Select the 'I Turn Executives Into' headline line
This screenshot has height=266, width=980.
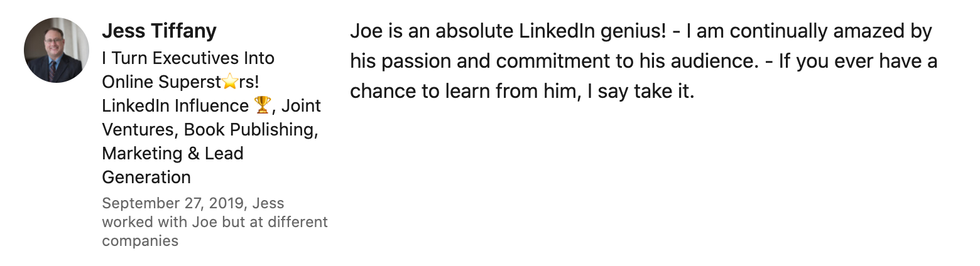click(188, 58)
